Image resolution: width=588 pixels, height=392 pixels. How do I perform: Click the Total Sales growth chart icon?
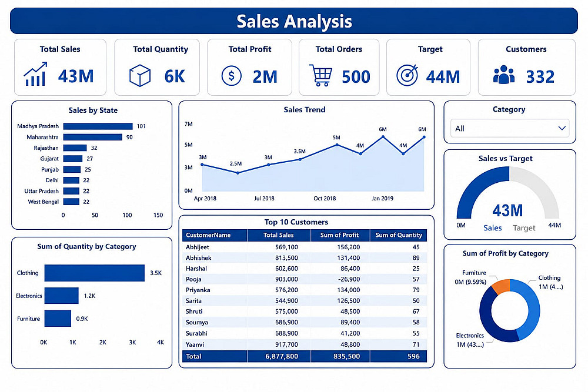coord(35,74)
